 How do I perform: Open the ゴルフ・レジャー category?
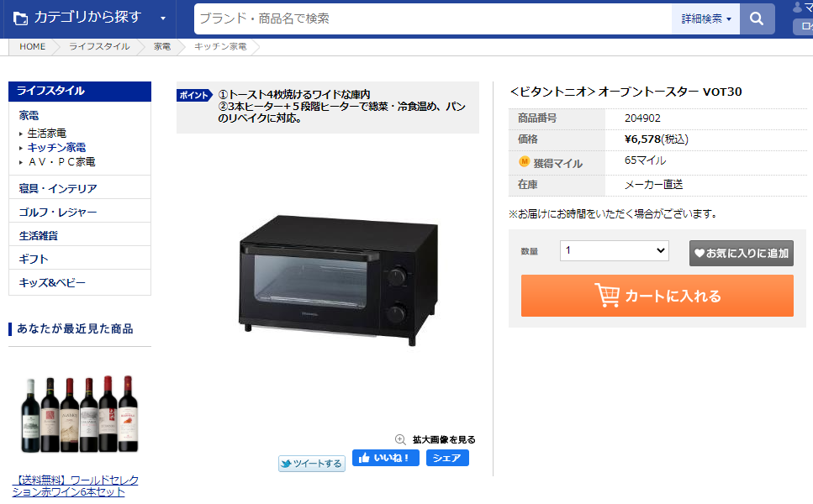(x=58, y=213)
